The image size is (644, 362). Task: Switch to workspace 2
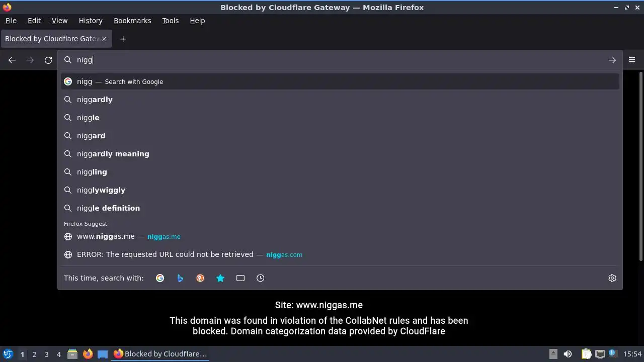34,354
